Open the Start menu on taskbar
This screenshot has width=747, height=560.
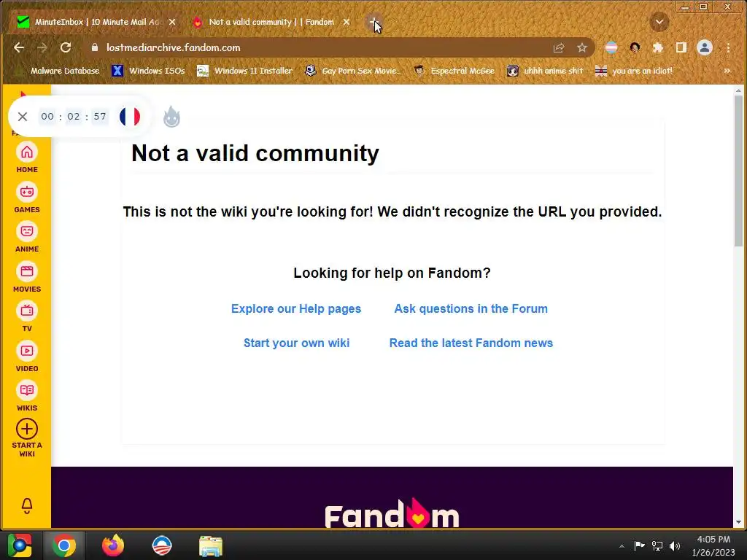tap(20, 545)
